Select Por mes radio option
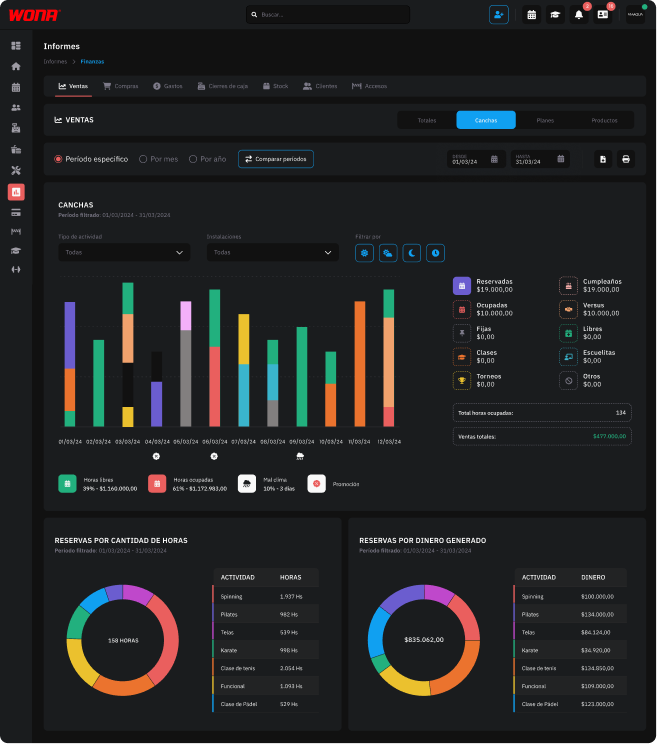657x744 pixels. click(x=143, y=159)
